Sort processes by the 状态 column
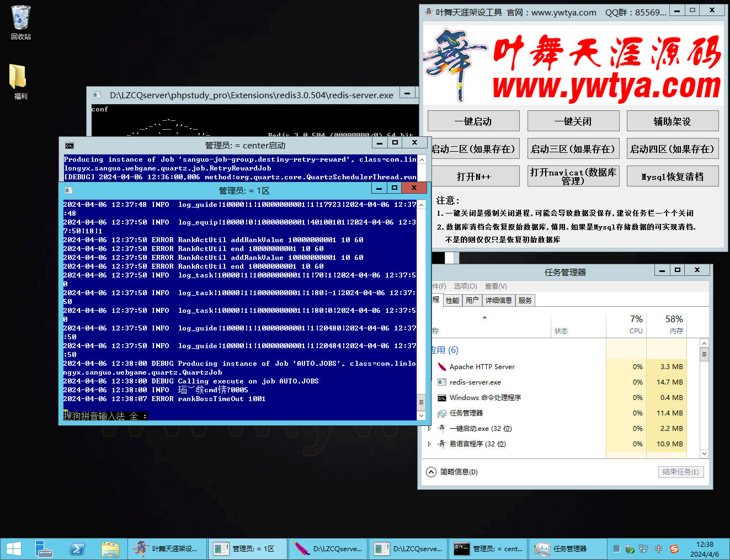 578,326
